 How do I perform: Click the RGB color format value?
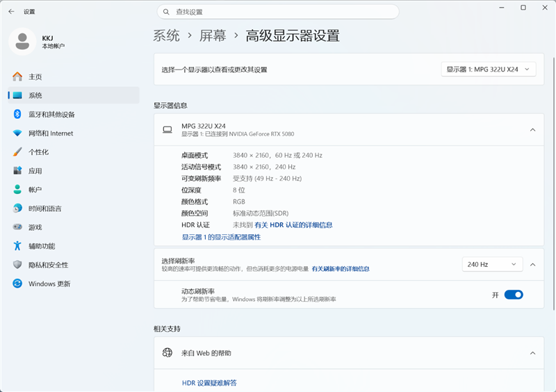[238, 202]
